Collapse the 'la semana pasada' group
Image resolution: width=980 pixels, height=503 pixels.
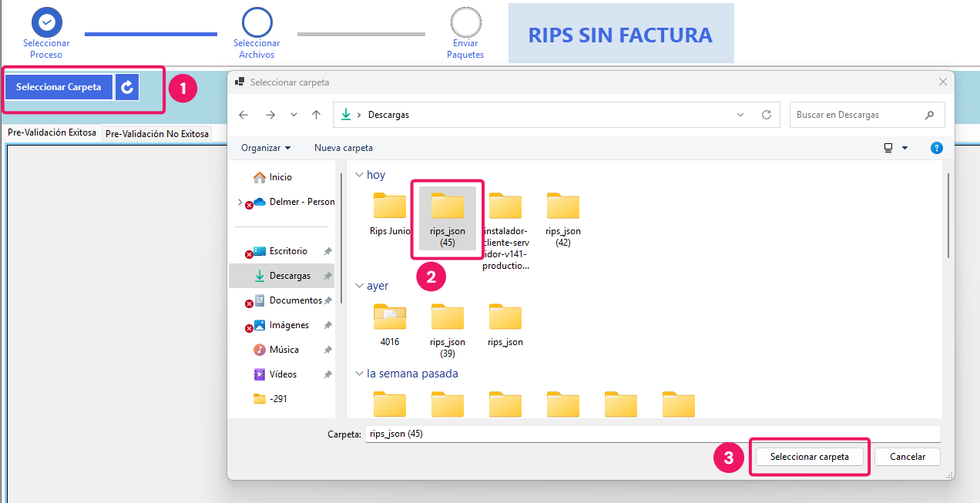(x=358, y=374)
